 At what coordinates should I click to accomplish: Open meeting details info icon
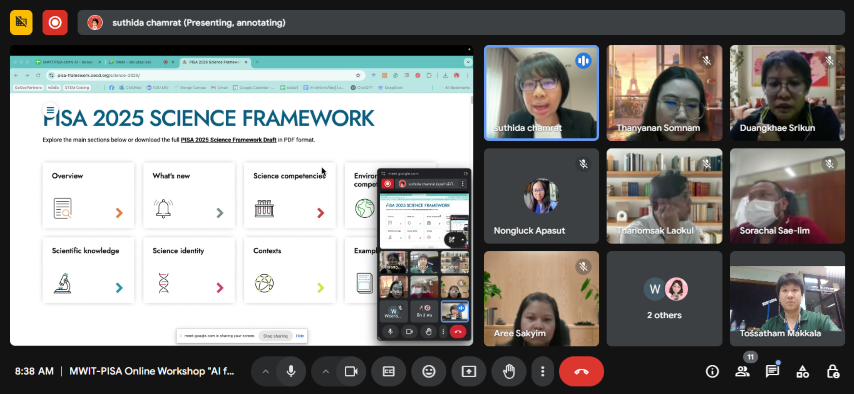tap(712, 372)
